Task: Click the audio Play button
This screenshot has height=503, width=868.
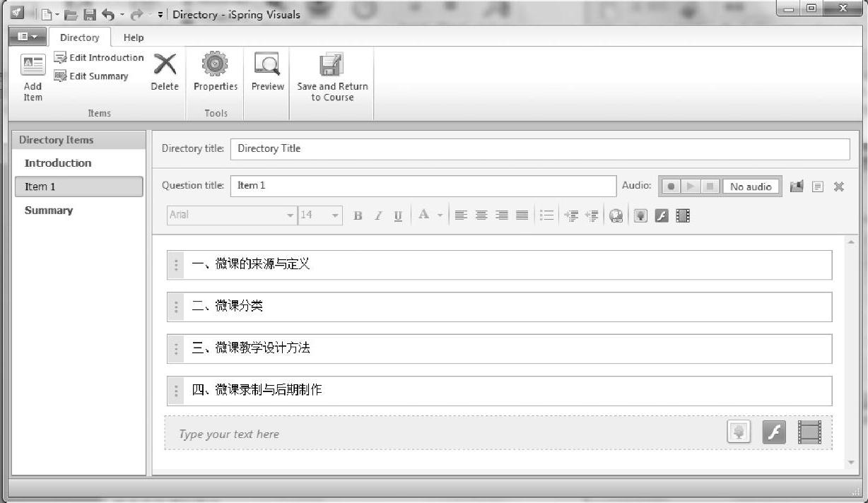Action: pos(691,187)
